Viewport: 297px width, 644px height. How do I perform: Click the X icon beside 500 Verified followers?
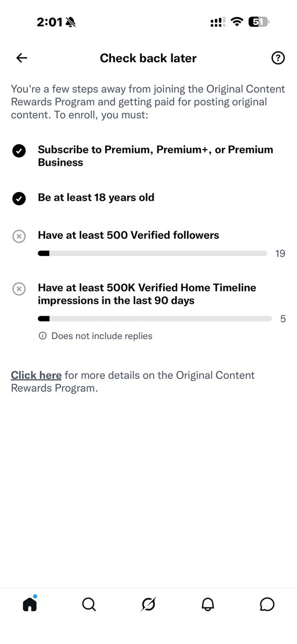tap(19, 236)
